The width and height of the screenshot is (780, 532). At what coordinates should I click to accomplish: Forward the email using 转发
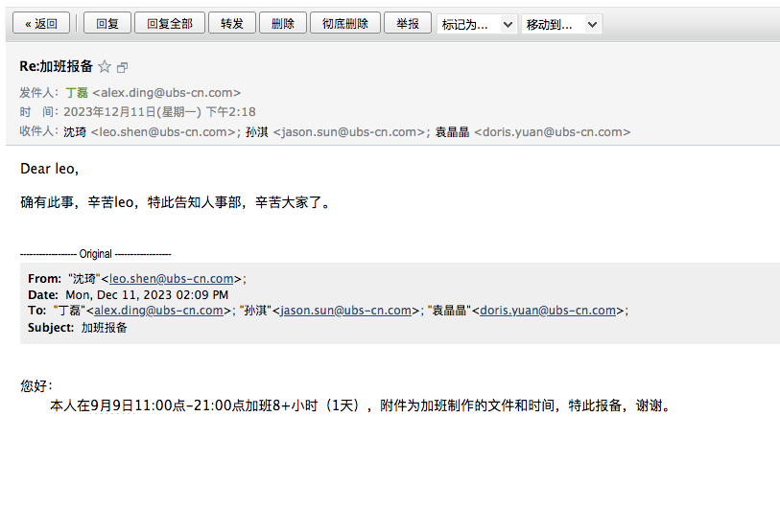(232, 24)
